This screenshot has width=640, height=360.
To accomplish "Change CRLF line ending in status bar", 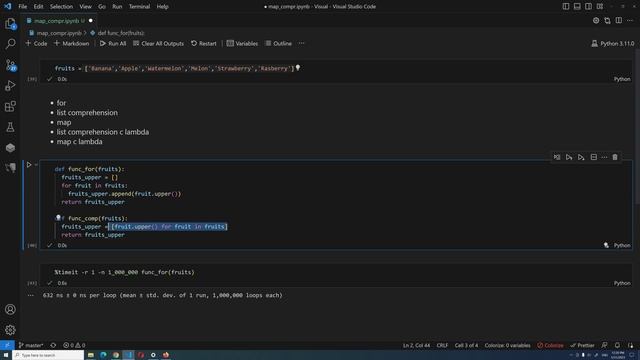I will click(442, 345).
